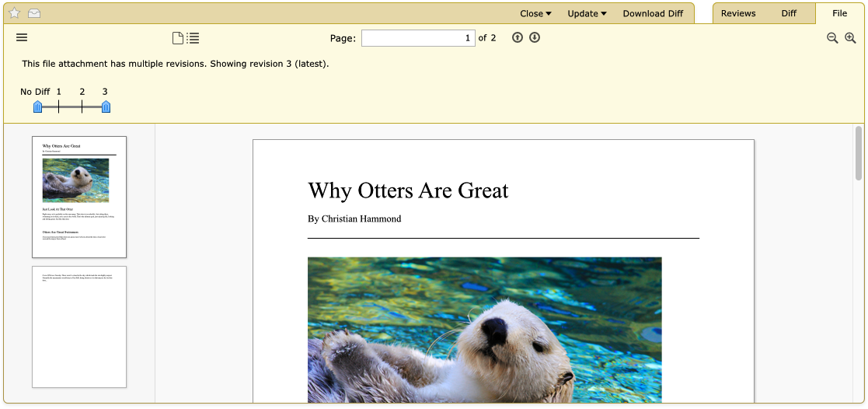Select revision 1 tick on slider
The height and width of the screenshot is (409, 868).
click(x=59, y=106)
